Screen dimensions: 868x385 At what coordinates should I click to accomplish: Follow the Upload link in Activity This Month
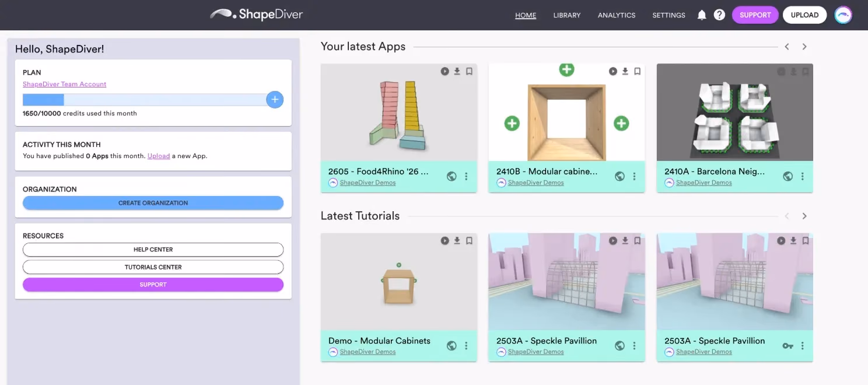[159, 156]
